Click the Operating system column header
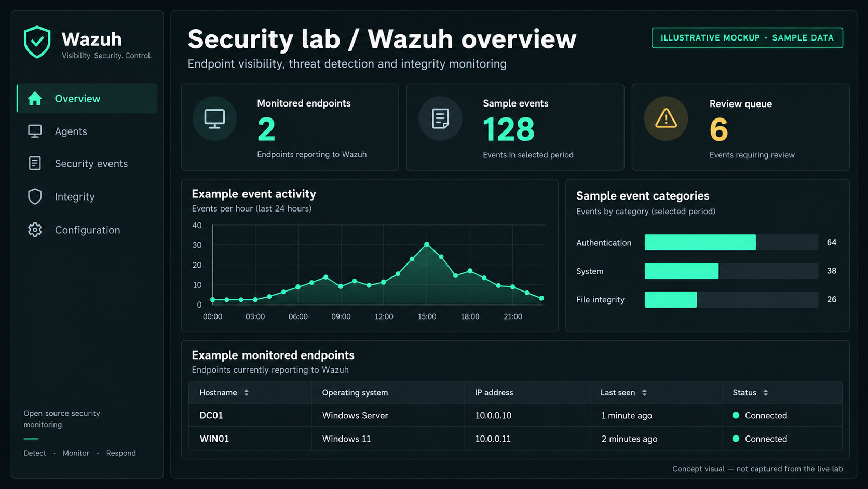This screenshot has height=489, width=868. click(x=355, y=393)
